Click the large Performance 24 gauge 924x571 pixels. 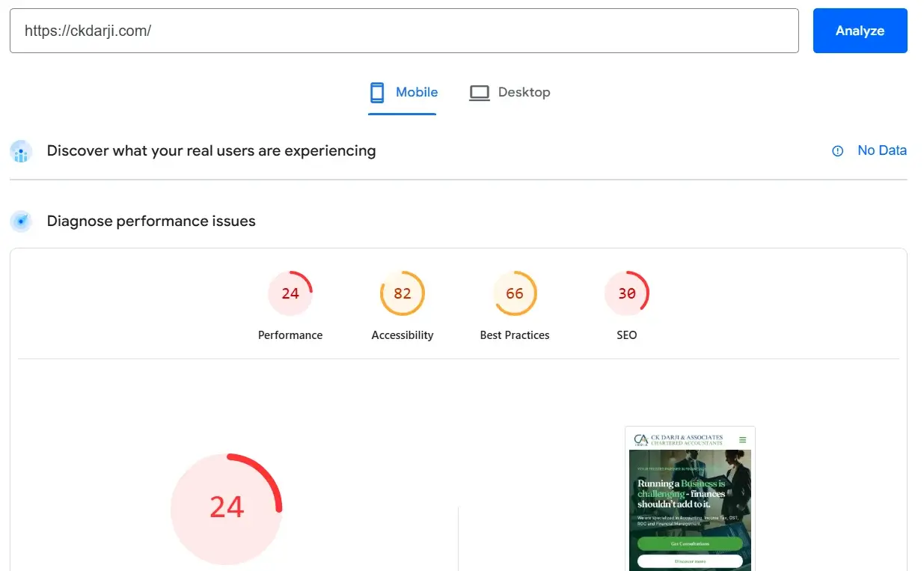click(227, 507)
